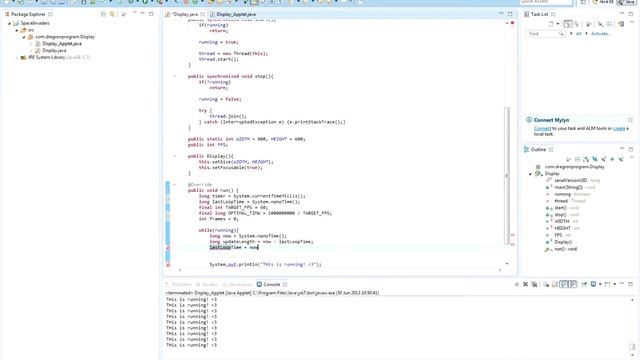
Task: Click Pin Console icon
Action: [x=584, y=284]
